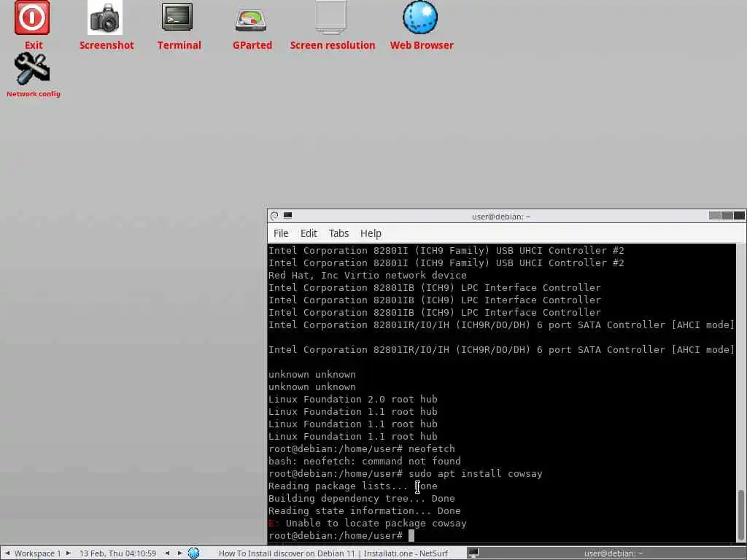Click the 'sudo apt install cowsay' command

tap(476, 473)
